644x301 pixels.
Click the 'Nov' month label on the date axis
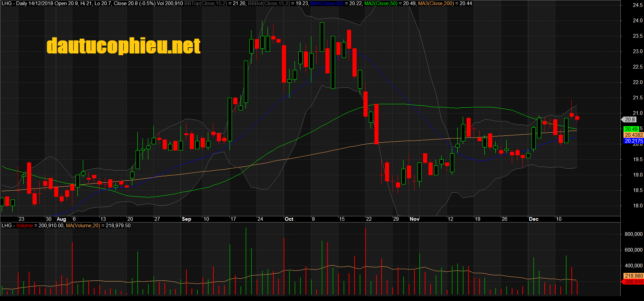[x=414, y=219]
